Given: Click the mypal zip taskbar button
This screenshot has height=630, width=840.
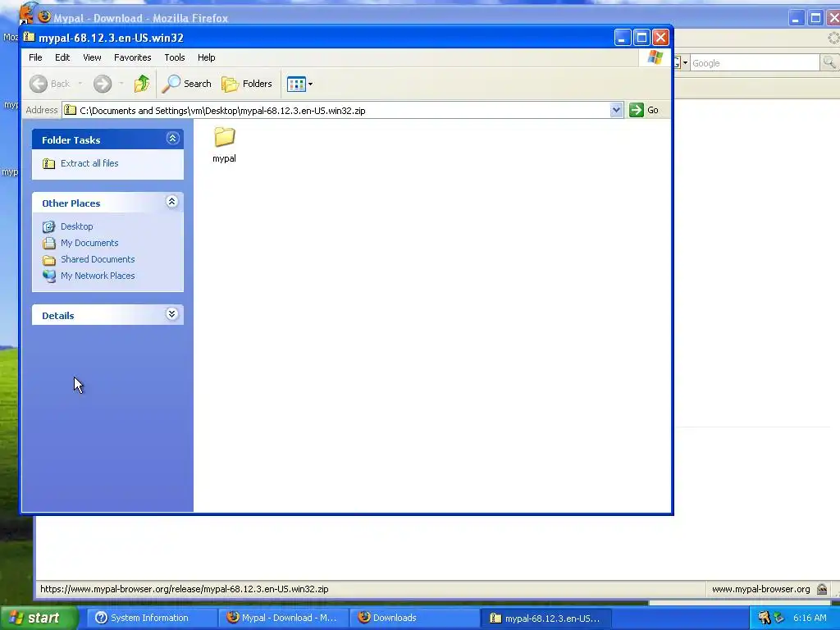Looking at the screenshot, I should 546,618.
